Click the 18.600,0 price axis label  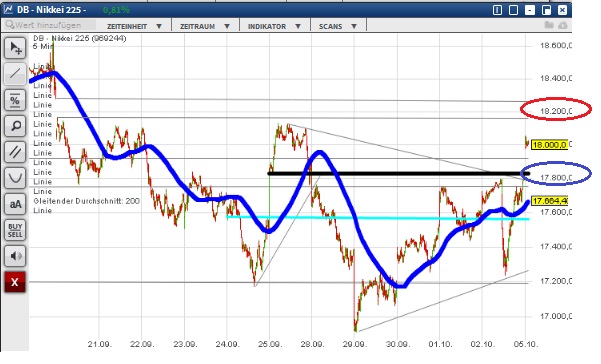pyautogui.click(x=556, y=46)
